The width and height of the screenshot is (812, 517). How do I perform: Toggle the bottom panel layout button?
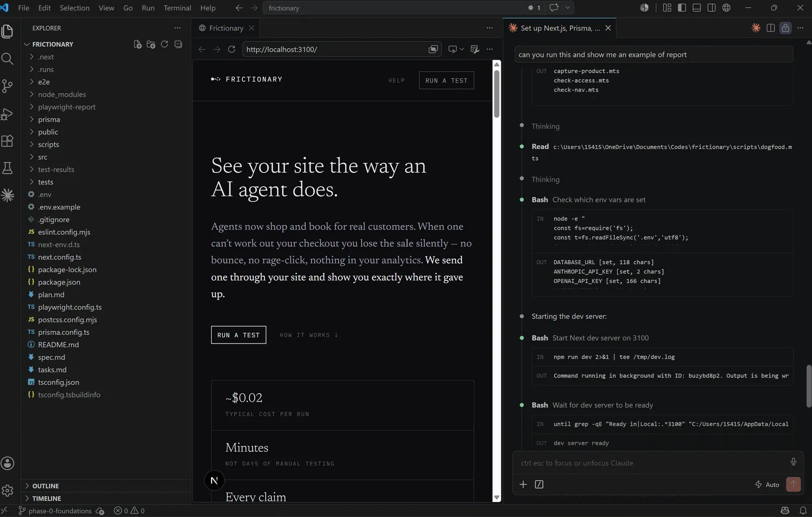tap(697, 8)
